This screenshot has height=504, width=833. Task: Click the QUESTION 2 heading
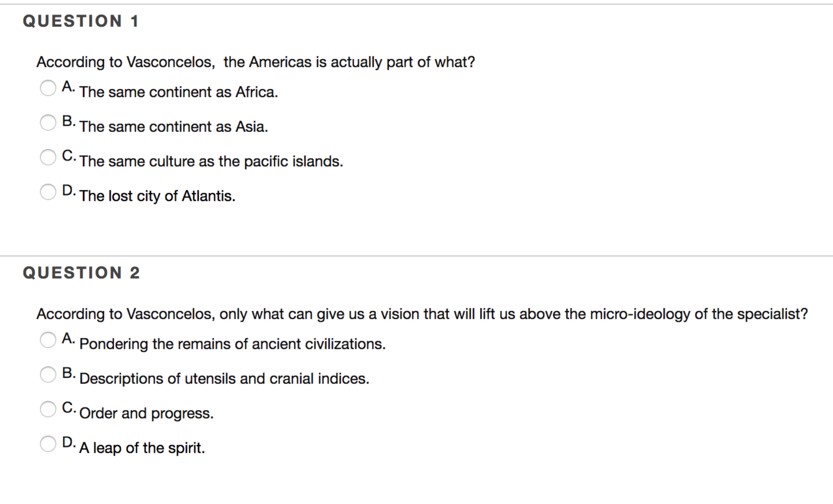[81, 273]
